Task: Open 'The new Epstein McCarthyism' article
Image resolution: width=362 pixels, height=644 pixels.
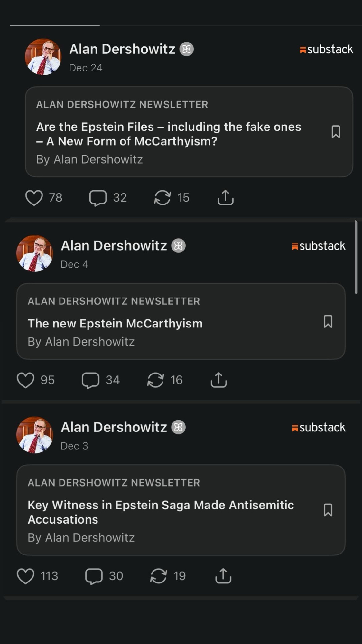Action: (x=115, y=324)
